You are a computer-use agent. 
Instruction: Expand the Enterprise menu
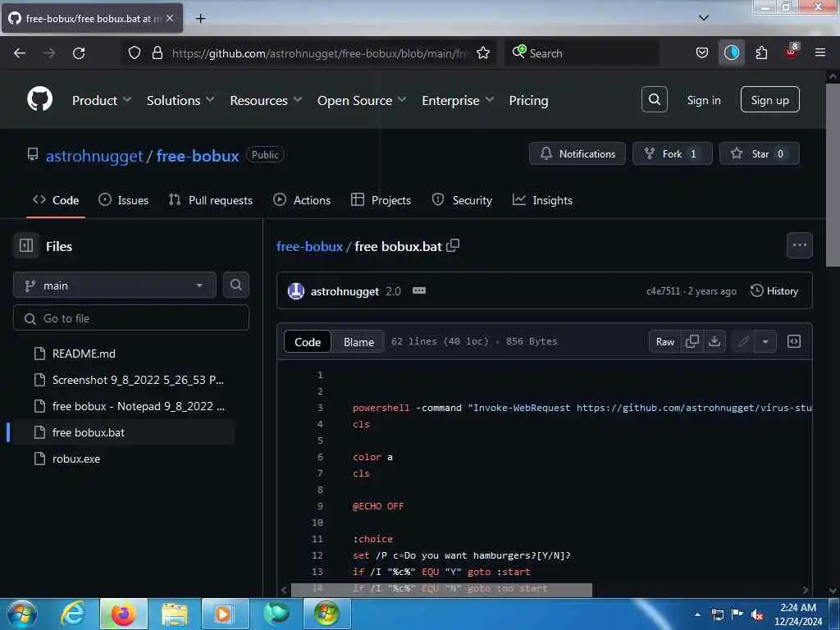click(458, 100)
